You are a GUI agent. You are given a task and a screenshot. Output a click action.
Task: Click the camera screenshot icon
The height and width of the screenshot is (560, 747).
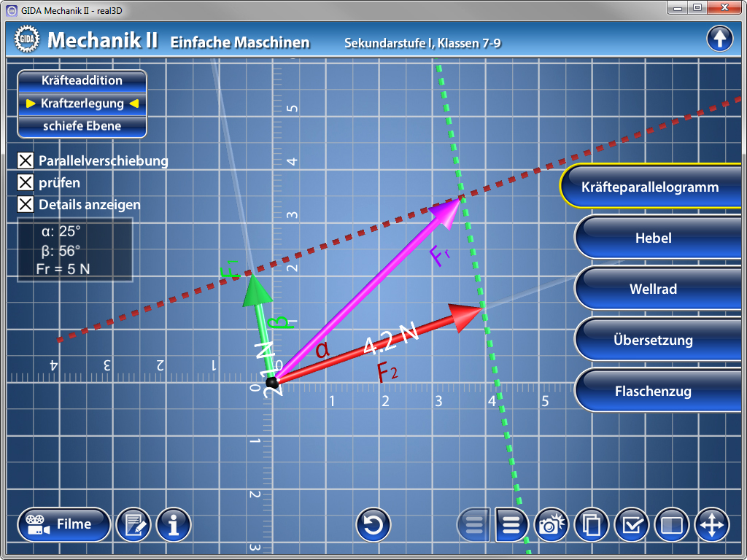552,524
